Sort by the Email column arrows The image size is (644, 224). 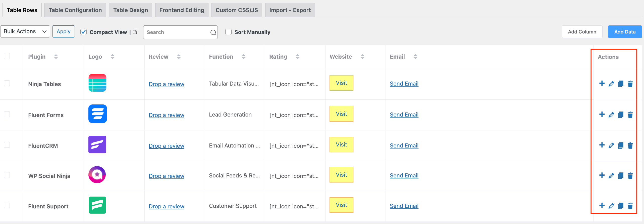pyautogui.click(x=415, y=57)
